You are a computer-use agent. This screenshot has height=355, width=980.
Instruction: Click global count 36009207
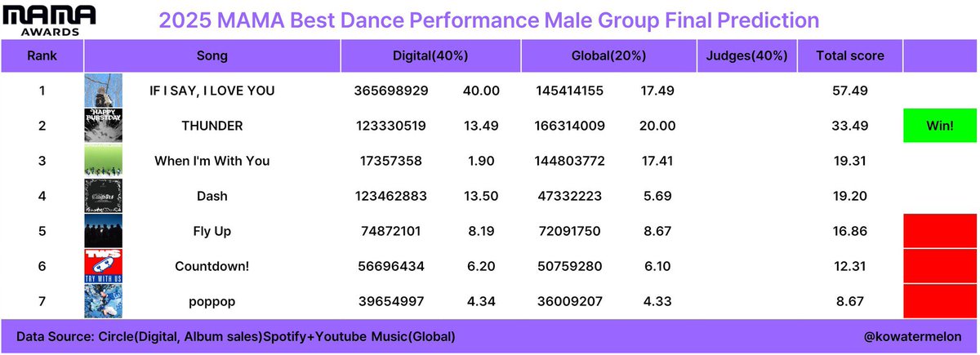pyautogui.click(x=568, y=301)
